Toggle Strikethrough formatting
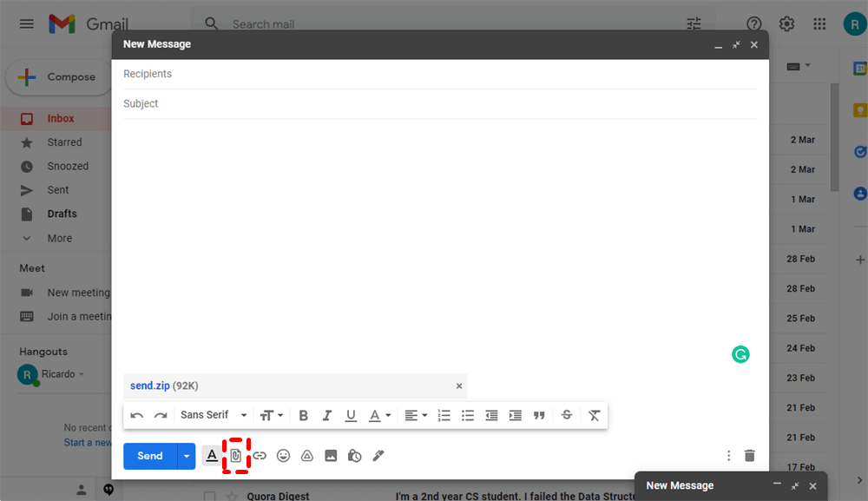This screenshot has height=501, width=868. tap(566, 415)
